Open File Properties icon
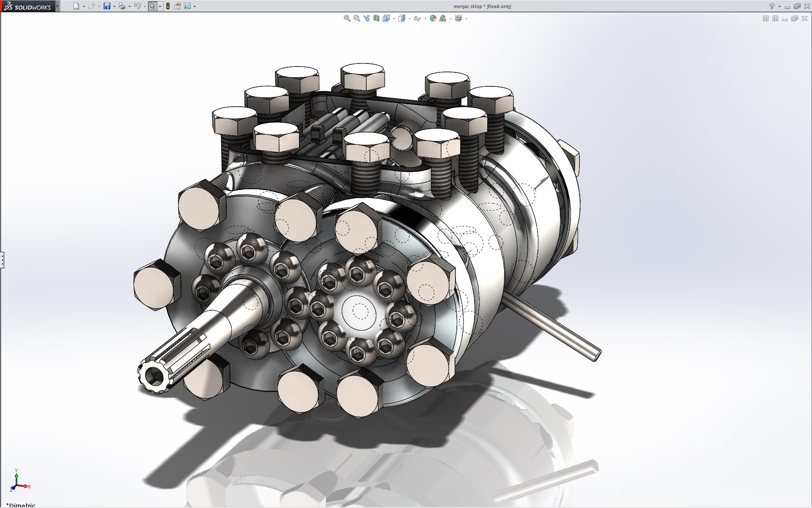Viewport: 812px width, 508px height. pyautogui.click(x=178, y=6)
